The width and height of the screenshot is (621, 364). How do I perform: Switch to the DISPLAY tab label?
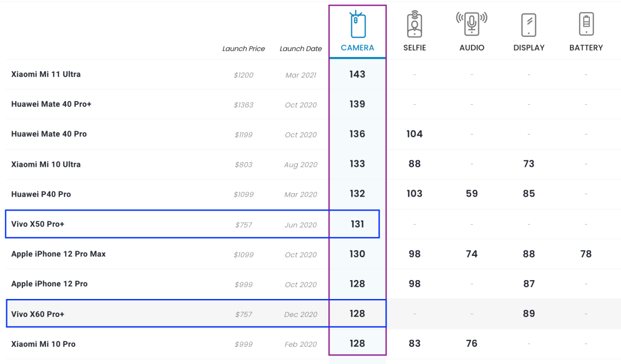[529, 48]
